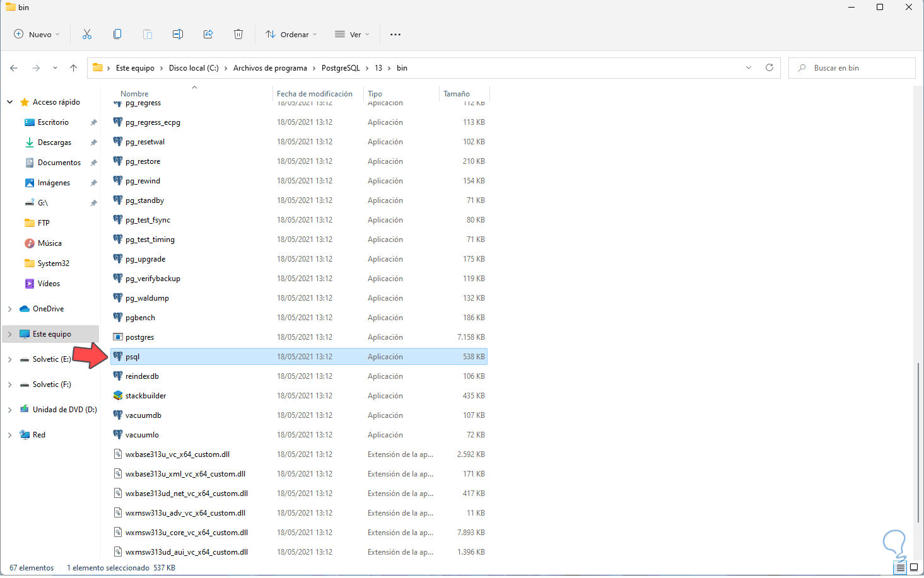Expand the Solvetic (E:) drive node

10,359
